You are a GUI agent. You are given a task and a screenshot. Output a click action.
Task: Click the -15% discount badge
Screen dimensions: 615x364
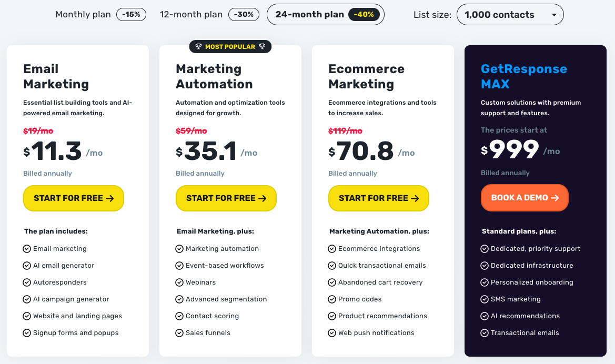[131, 15]
